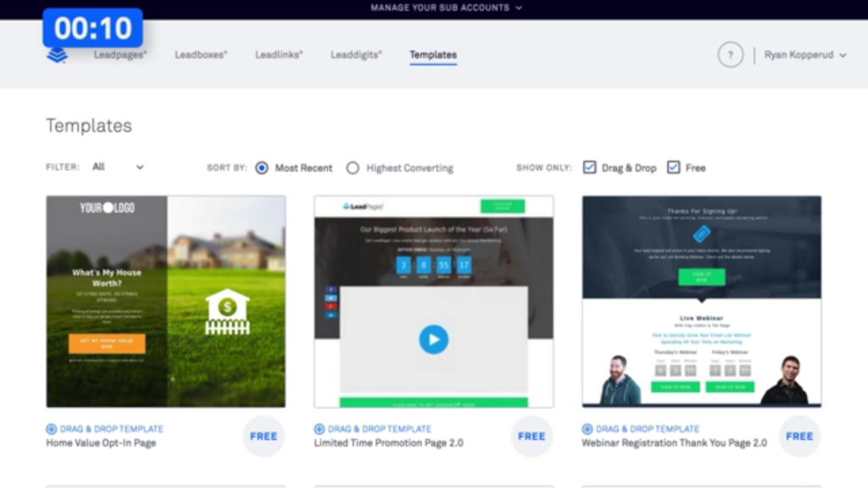Viewport: 868px width, 488px height.
Task: Click Drag & Drop Template label under Limited Time
Action: (x=379, y=429)
